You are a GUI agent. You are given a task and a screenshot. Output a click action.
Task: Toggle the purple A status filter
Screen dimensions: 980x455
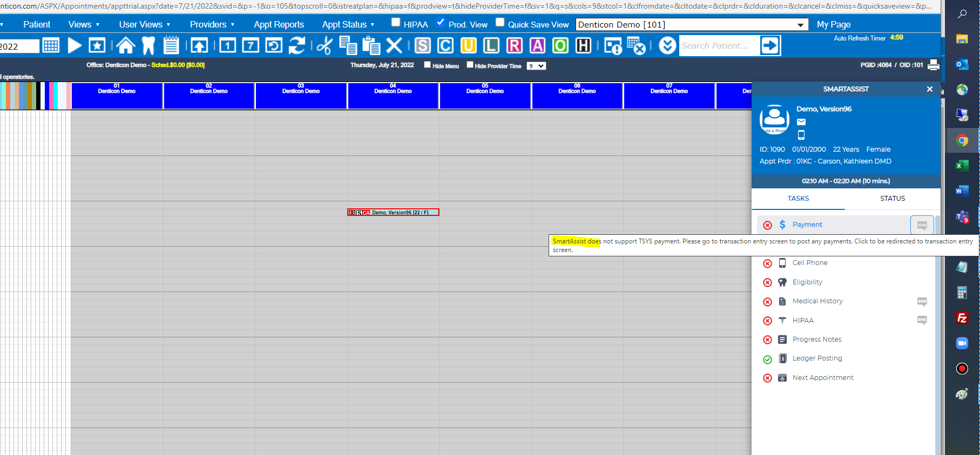click(538, 46)
